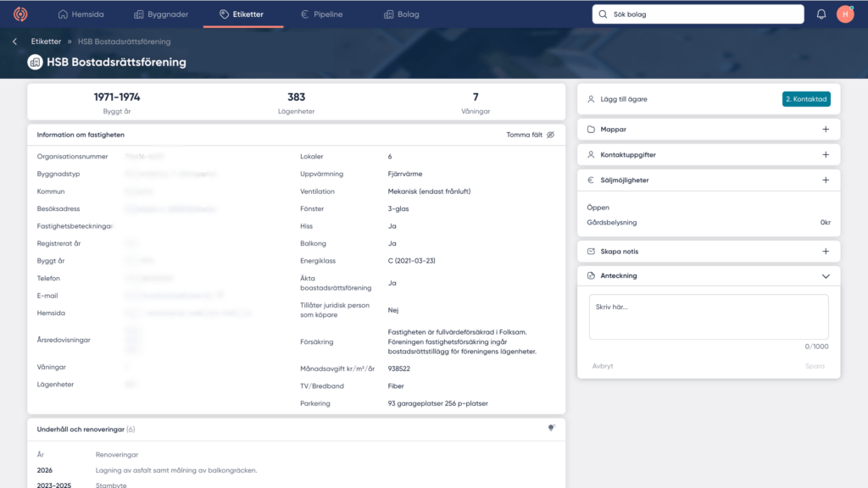Click the lightbulb icon in Underhåll och renoveringar

551,428
